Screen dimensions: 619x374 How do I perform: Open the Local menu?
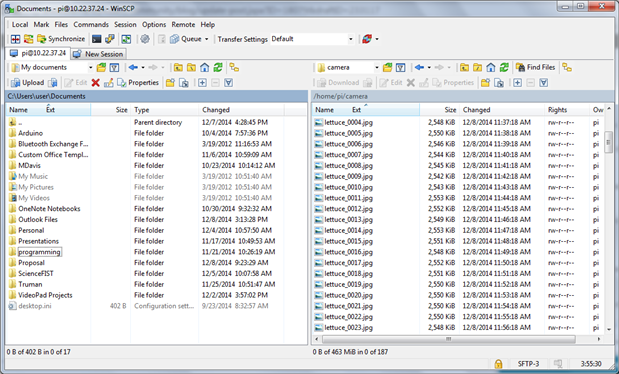pyautogui.click(x=20, y=24)
